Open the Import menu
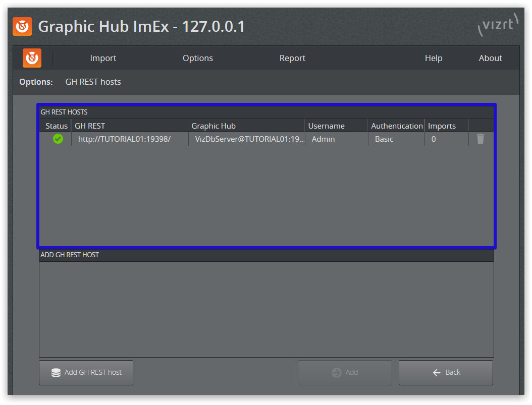Screen dimensions: 532x405 click(x=103, y=59)
